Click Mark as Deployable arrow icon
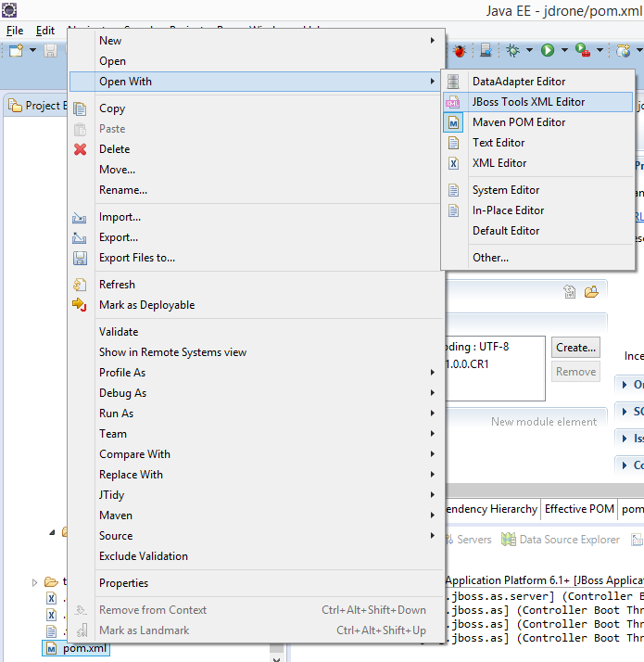This screenshot has width=644, height=662. tap(80, 304)
